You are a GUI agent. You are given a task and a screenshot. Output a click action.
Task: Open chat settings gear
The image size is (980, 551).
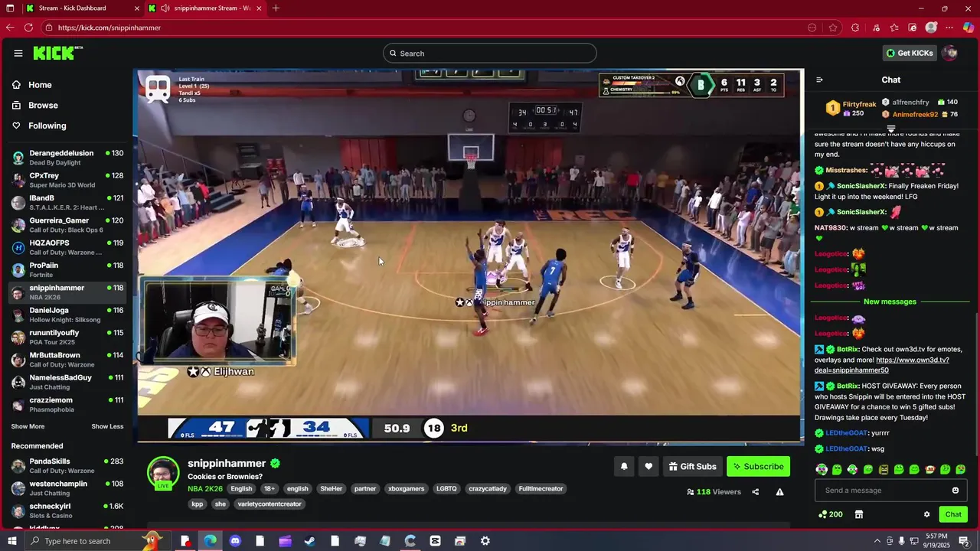pos(926,514)
